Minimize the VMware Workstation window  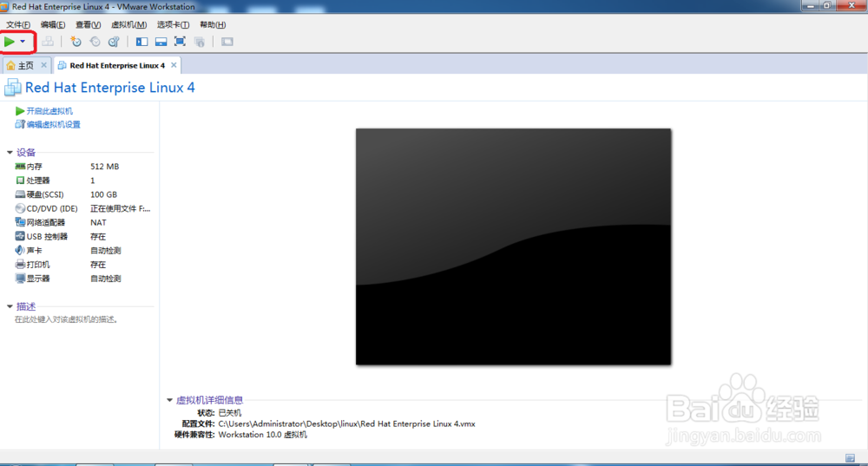click(x=811, y=6)
